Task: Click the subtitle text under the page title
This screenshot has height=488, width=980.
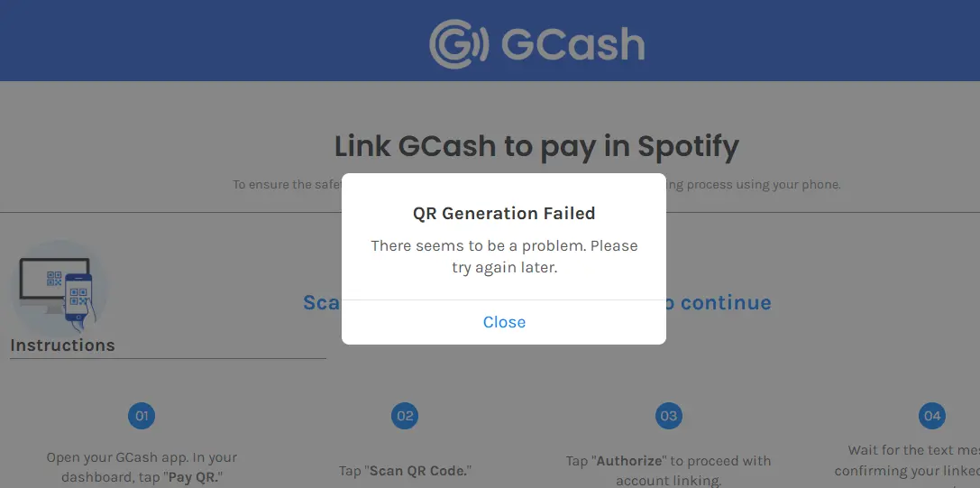Action: pos(536,185)
